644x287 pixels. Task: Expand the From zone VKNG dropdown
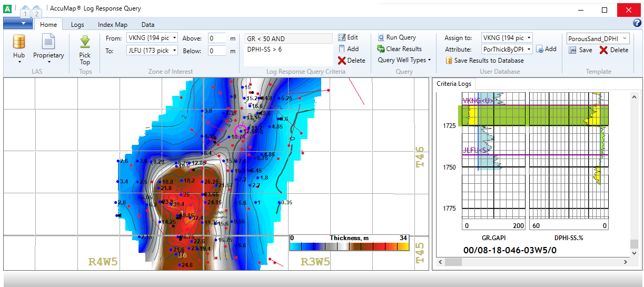(x=173, y=38)
